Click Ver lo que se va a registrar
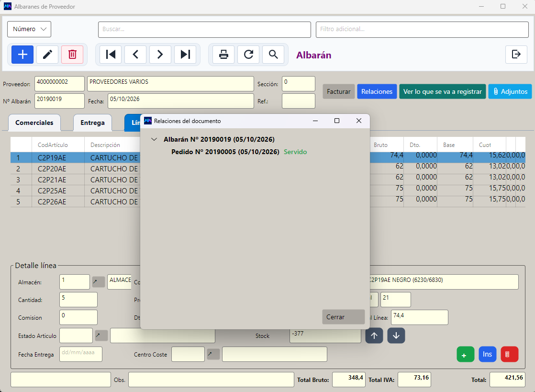The width and height of the screenshot is (535, 392). pos(443,91)
